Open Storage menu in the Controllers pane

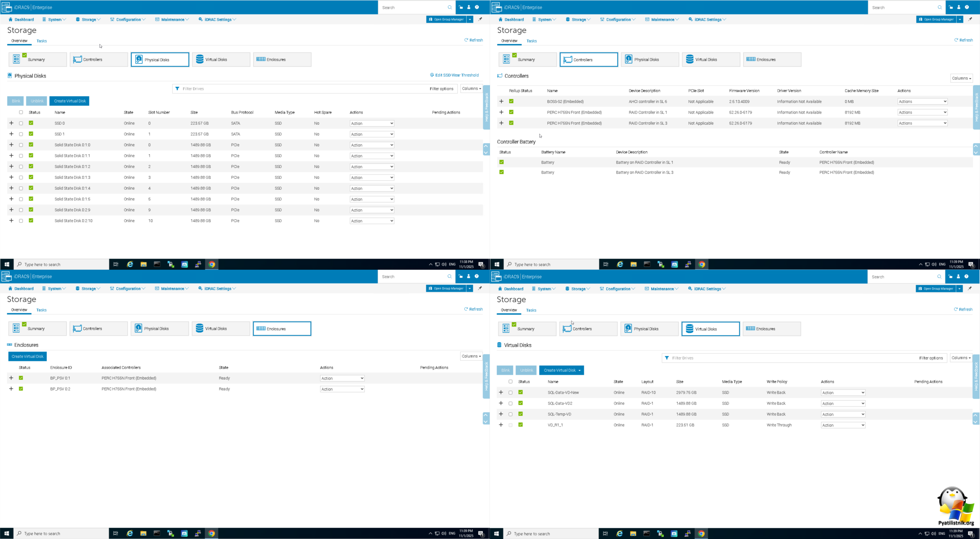[578, 20]
